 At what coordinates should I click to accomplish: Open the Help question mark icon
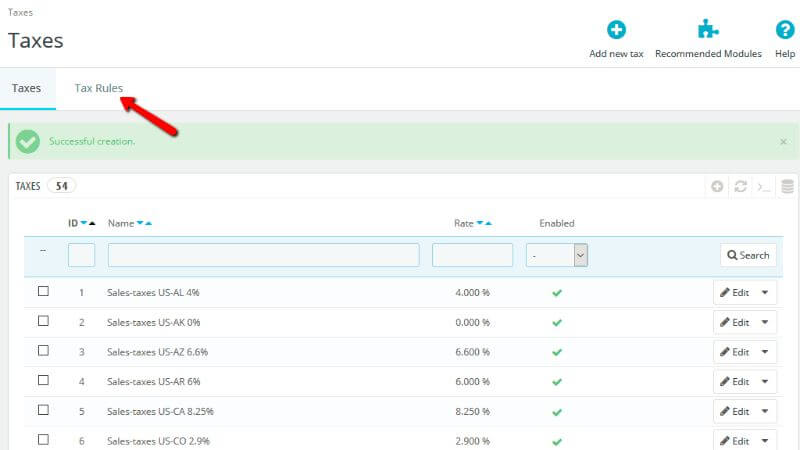785,30
